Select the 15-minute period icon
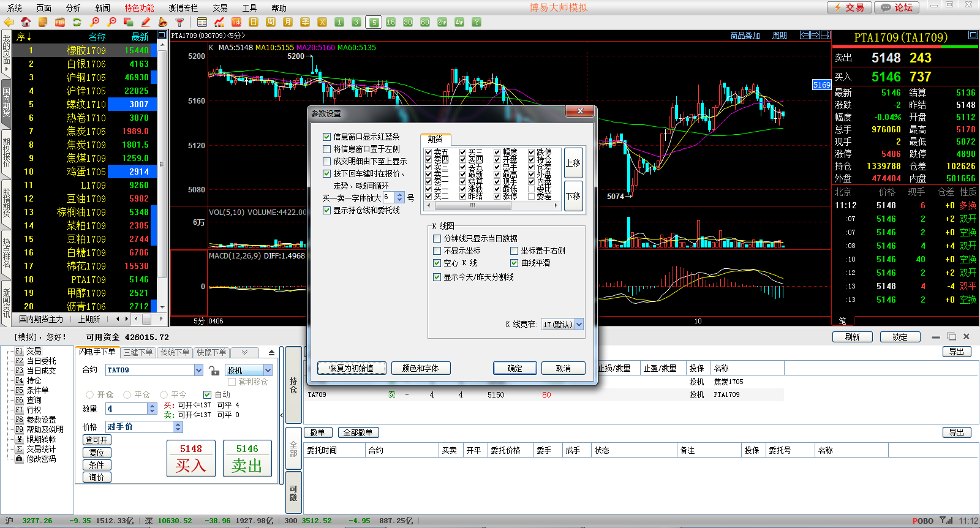 click(x=391, y=22)
